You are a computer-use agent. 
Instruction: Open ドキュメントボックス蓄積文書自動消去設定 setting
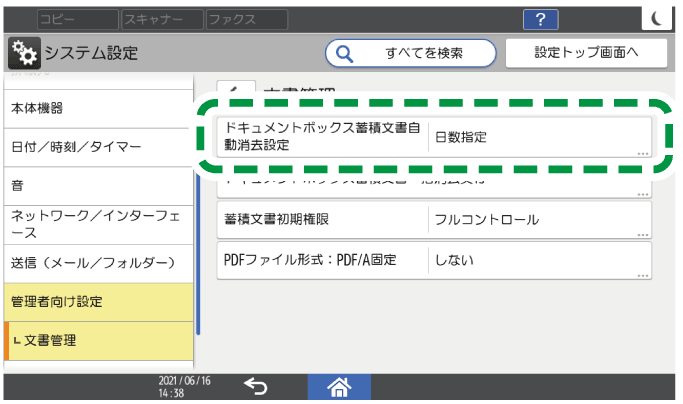434,137
